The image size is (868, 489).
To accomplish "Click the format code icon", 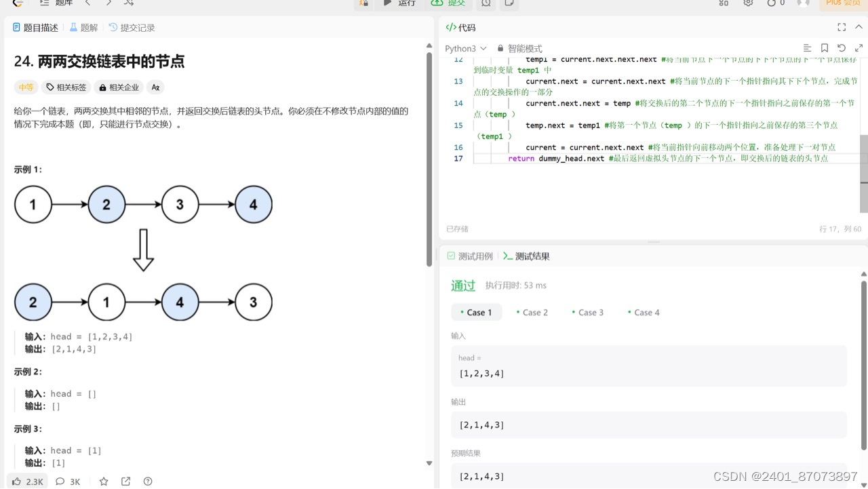I will point(807,48).
